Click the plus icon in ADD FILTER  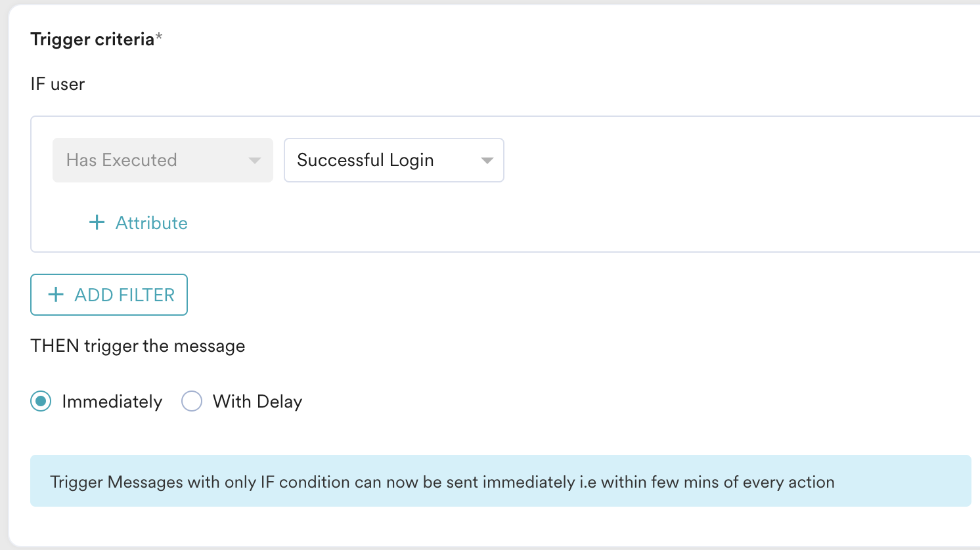click(x=56, y=295)
